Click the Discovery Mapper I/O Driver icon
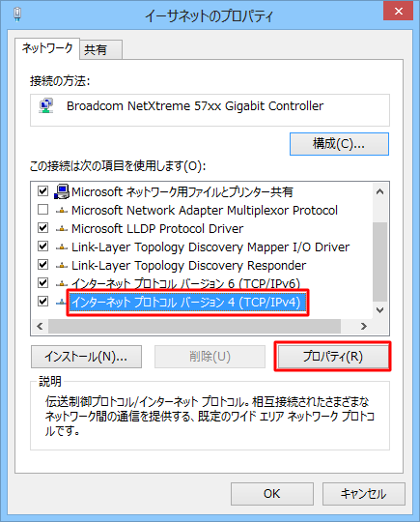 62,247
